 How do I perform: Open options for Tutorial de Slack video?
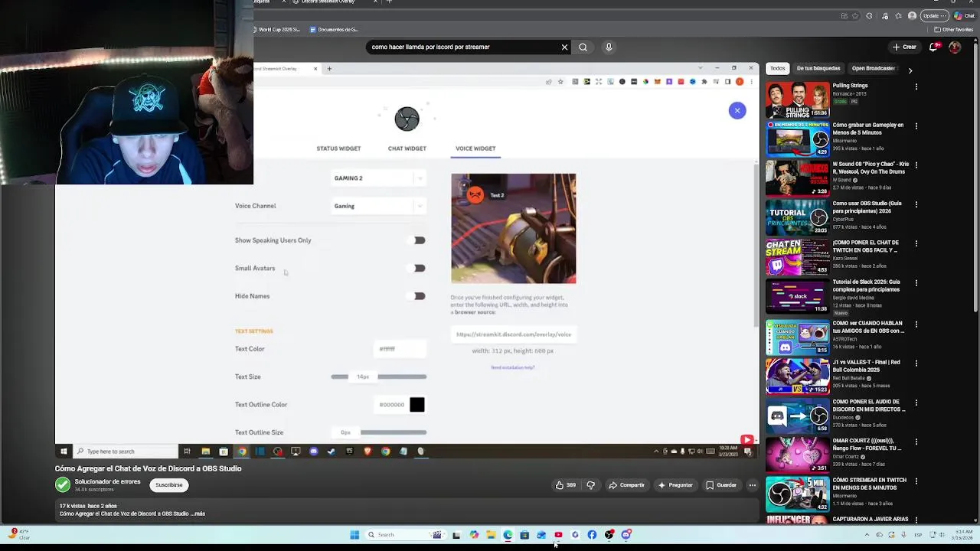point(916,282)
